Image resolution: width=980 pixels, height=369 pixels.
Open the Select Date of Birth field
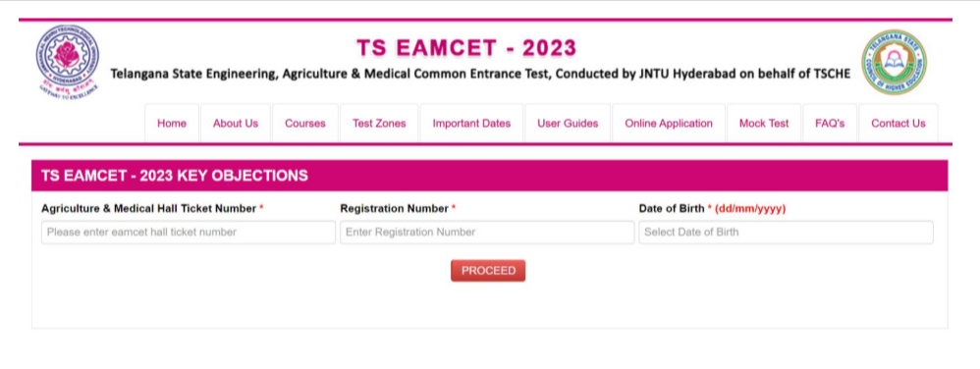[786, 233]
